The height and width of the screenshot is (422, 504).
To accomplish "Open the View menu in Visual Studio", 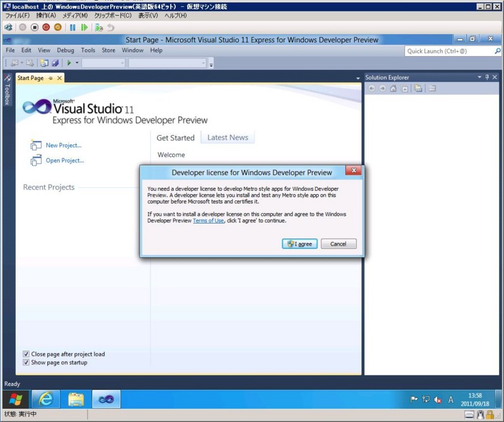I will pos(44,50).
